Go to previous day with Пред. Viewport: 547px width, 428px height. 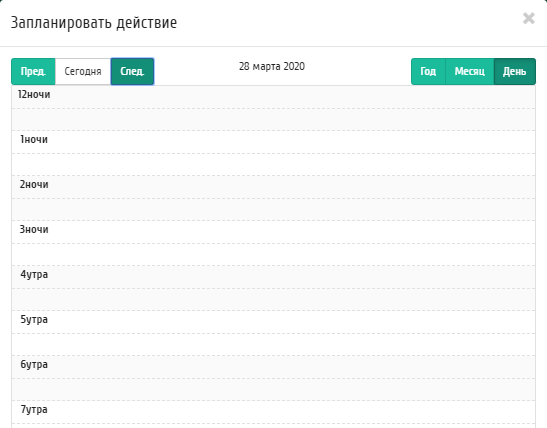[x=33, y=72]
